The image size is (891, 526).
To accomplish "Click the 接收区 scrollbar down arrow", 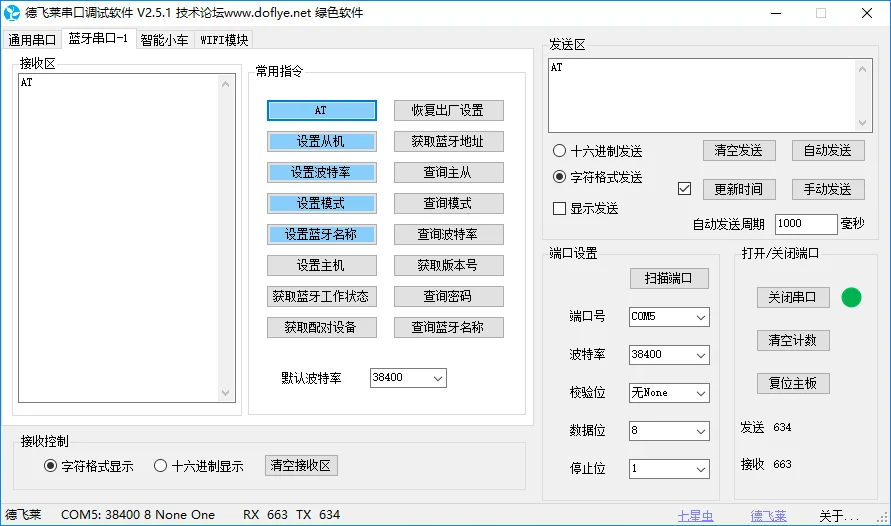I will [x=226, y=393].
